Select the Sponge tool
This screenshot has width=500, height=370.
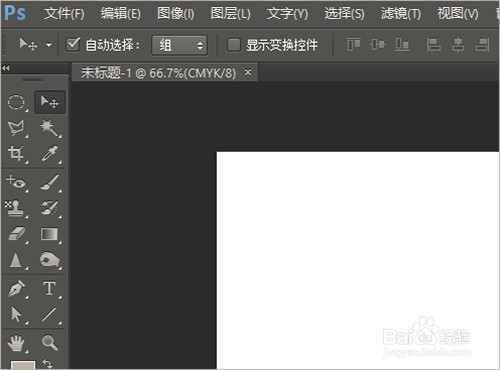[50, 260]
